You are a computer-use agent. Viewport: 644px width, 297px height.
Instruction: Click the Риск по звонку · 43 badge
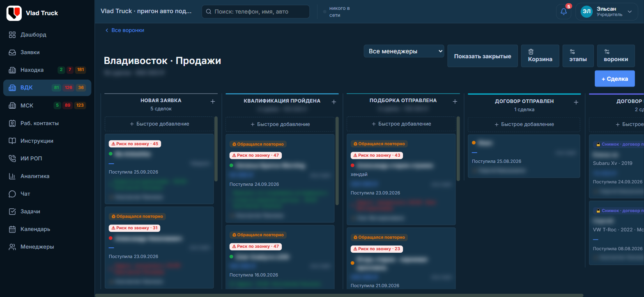pos(377,155)
